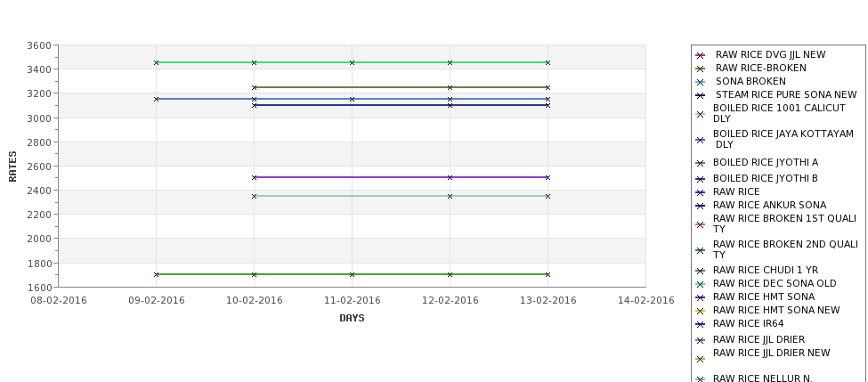Viewport: 868px width, 382px height.
Task: Click the BOILED RICE JYOTHI A marker icon
Action: pyautogui.click(x=700, y=163)
